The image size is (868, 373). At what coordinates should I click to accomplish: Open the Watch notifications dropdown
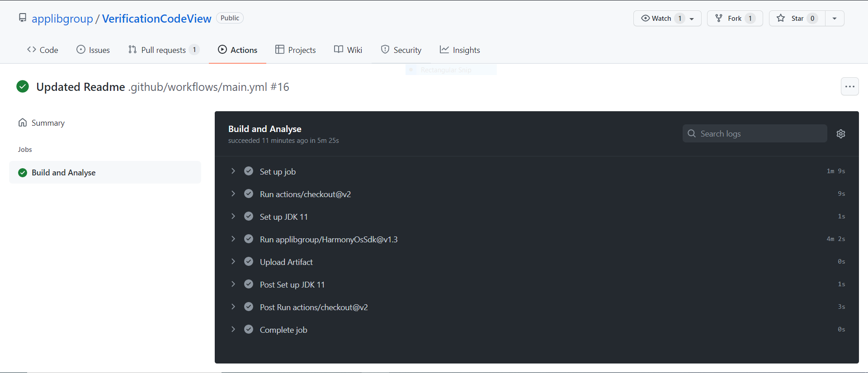pyautogui.click(x=692, y=19)
